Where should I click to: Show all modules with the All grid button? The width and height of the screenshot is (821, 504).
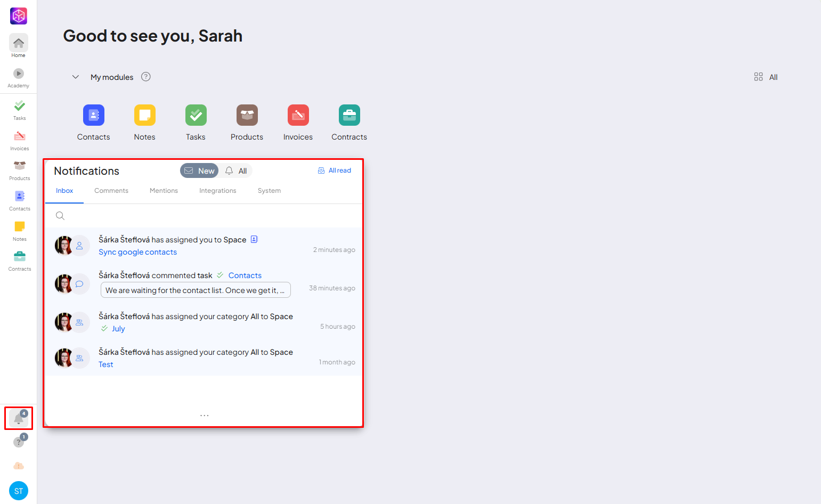pyautogui.click(x=766, y=77)
